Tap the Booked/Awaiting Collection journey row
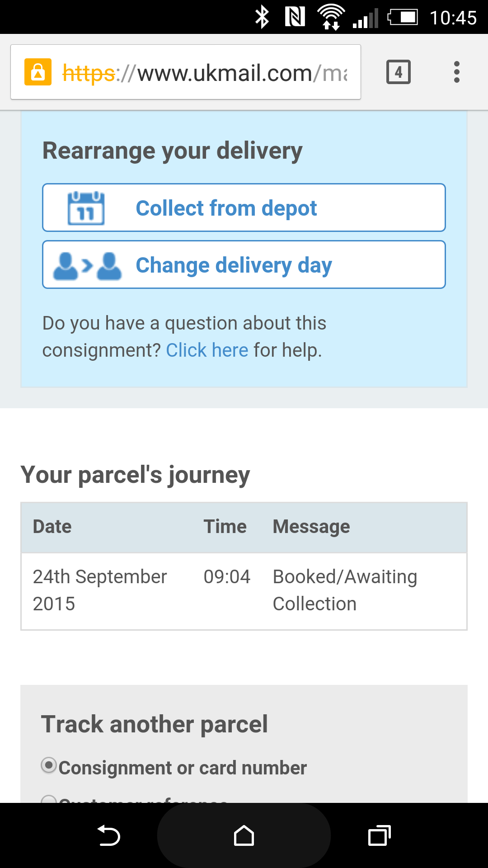Image resolution: width=488 pixels, height=868 pixels. tap(244, 591)
